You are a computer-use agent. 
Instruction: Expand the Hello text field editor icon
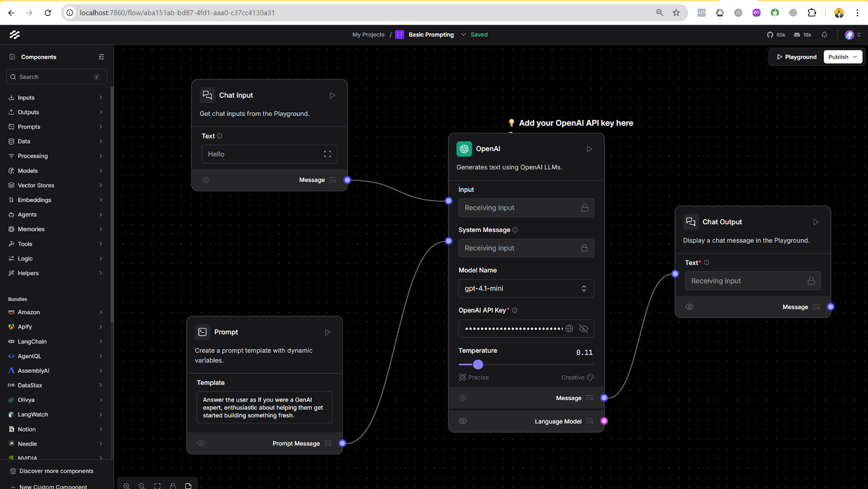click(327, 154)
